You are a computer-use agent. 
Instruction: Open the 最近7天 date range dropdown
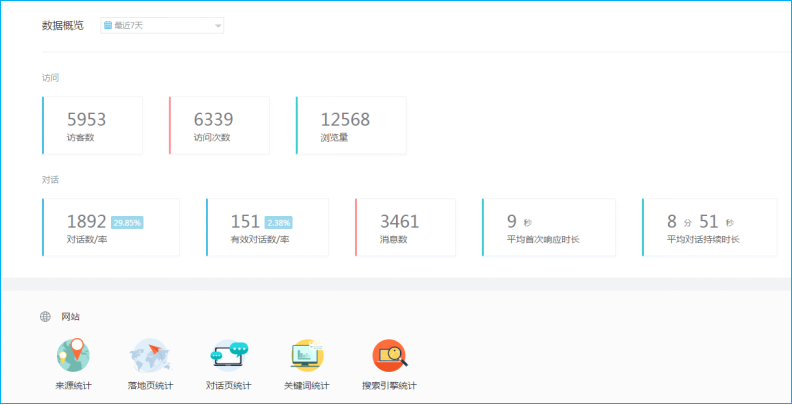162,25
